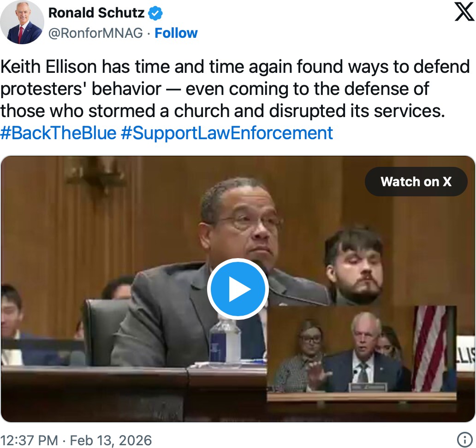
Task: Click the X logo in the corner
Action: (464, 12)
